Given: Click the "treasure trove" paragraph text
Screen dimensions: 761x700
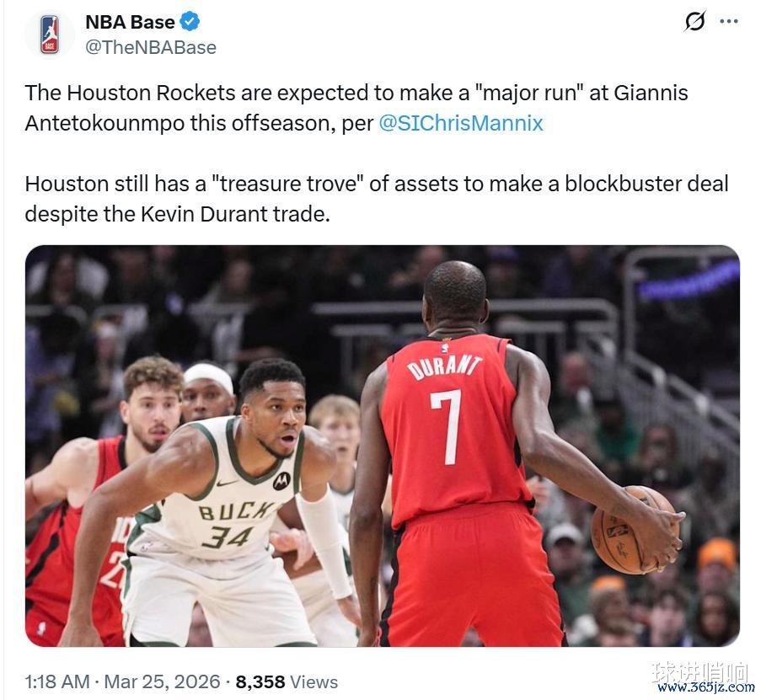Looking at the screenshot, I should point(377,199).
